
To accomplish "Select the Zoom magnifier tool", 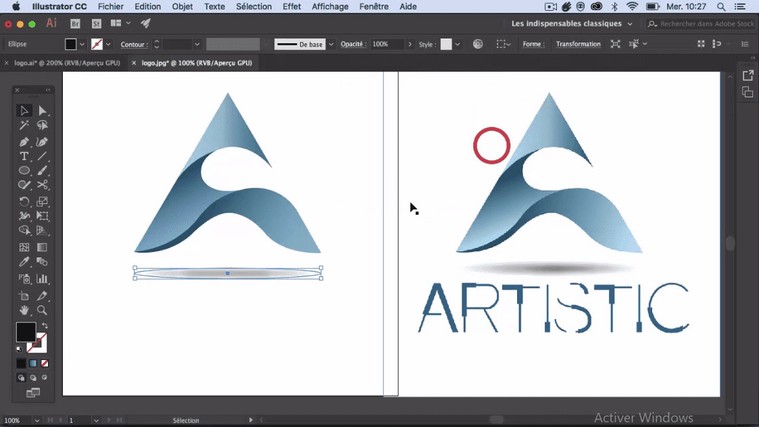I will click(42, 310).
